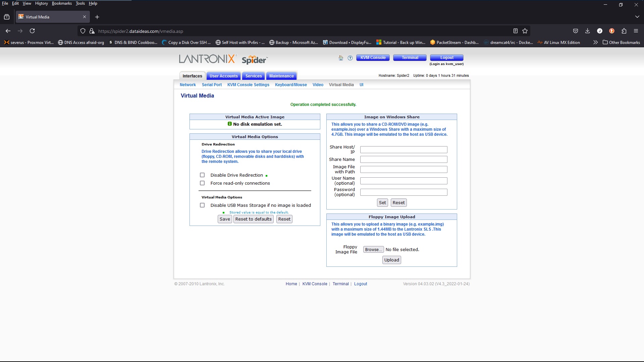
Task: Click Browse for floppy image file
Action: [373, 249]
